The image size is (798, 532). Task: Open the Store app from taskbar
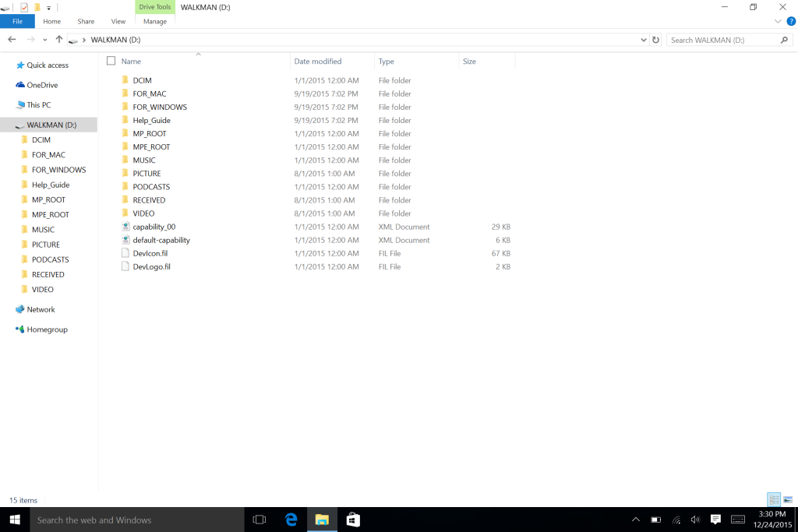click(353, 520)
